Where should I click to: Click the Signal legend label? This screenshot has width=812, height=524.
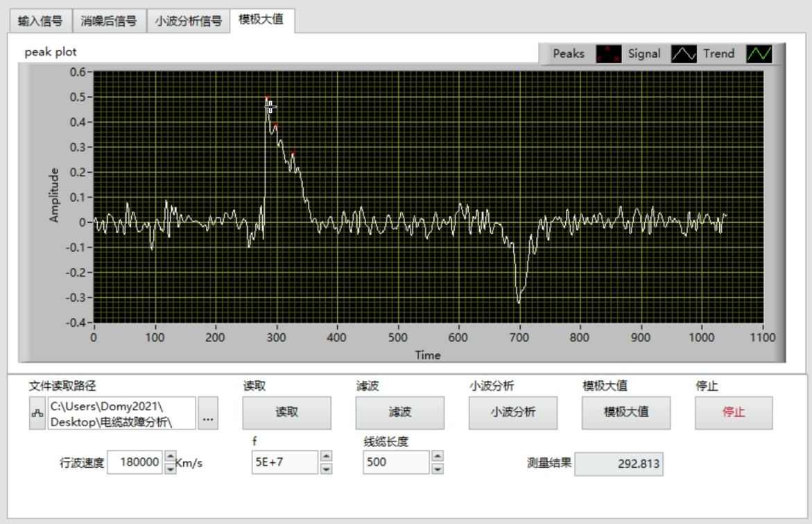pyautogui.click(x=644, y=53)
